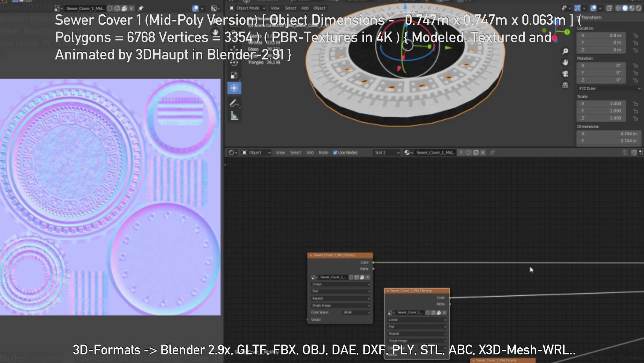Click the Alpha output socket of Met.png node
644x363 pixels.
point(450,304)
